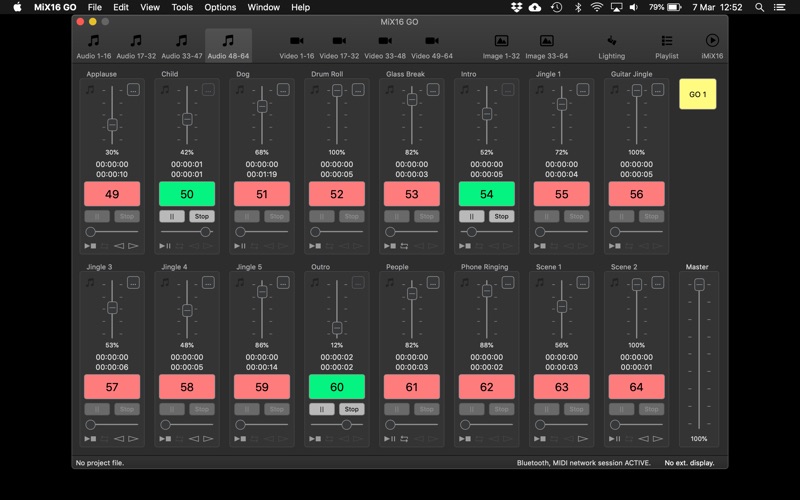Screen dimensions: 800x500
Task: Open the options menu for Jingle 1
Action: pyautogui.click(x=583, y=90)
